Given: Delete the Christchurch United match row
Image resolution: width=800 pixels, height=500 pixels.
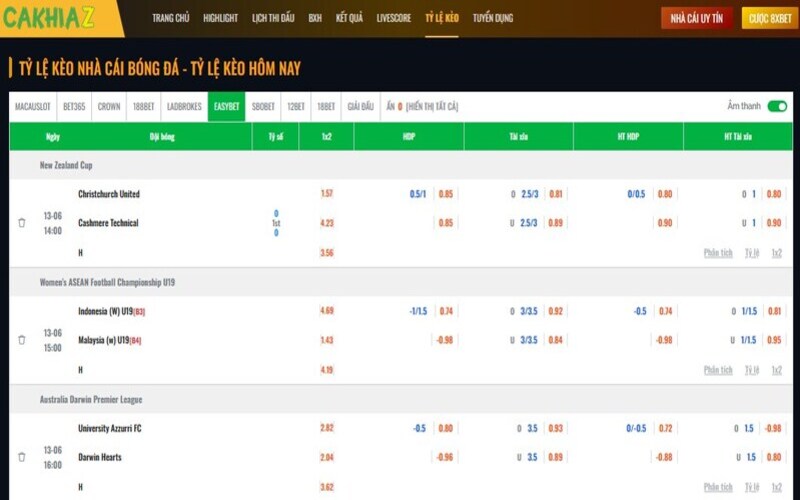Looking at the screenshot, I should point(22,223).
